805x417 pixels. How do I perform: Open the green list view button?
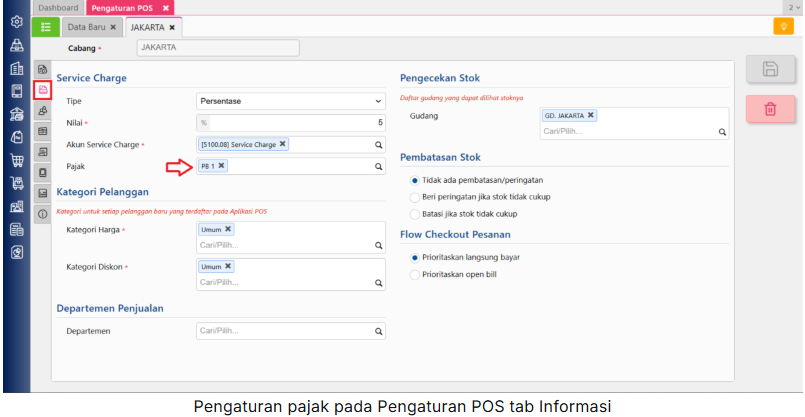45,27
